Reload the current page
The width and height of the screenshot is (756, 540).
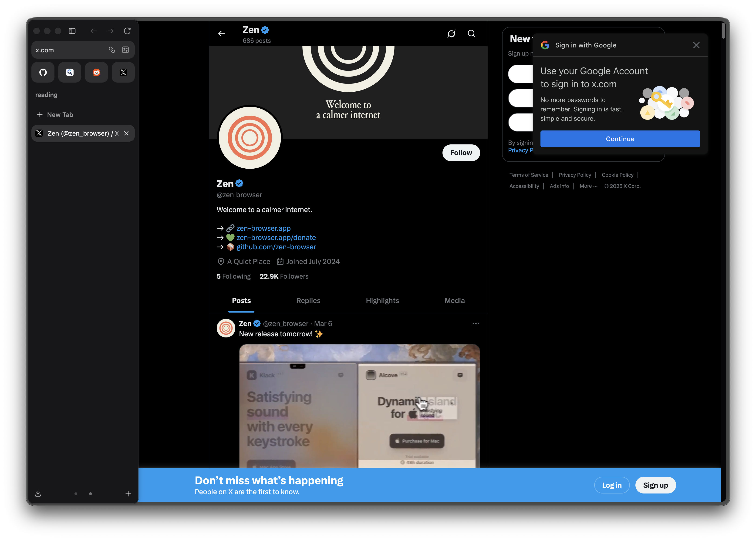click(128, 31)
